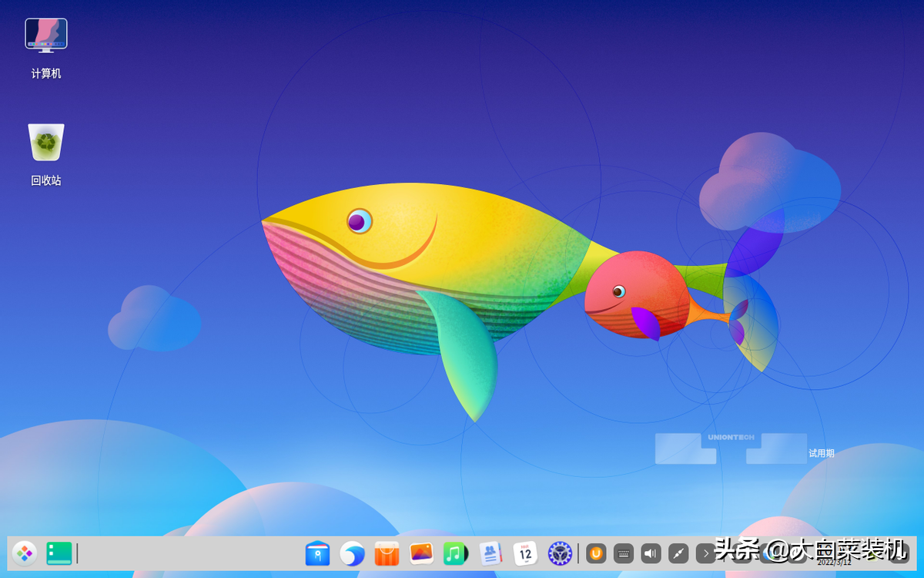Expand the tray with the arrow button
The height and width of the screenshot is (578, 924).
click(x=706, y=553)
